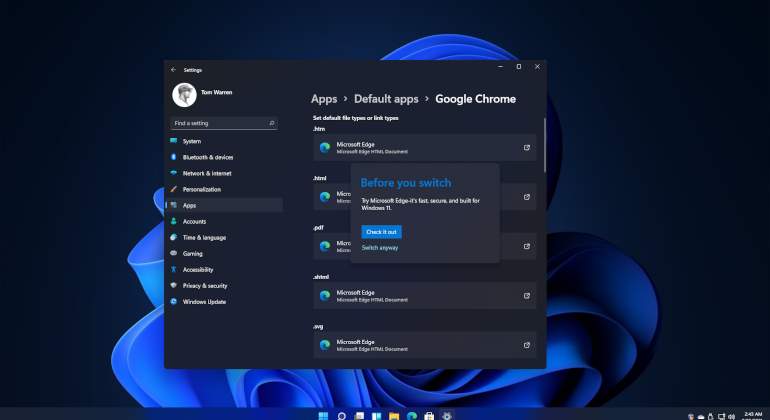Viewport: 770px width, 420px height.
Task: Launch File Explorer from taskbar
Action: [x=394, y=416]
